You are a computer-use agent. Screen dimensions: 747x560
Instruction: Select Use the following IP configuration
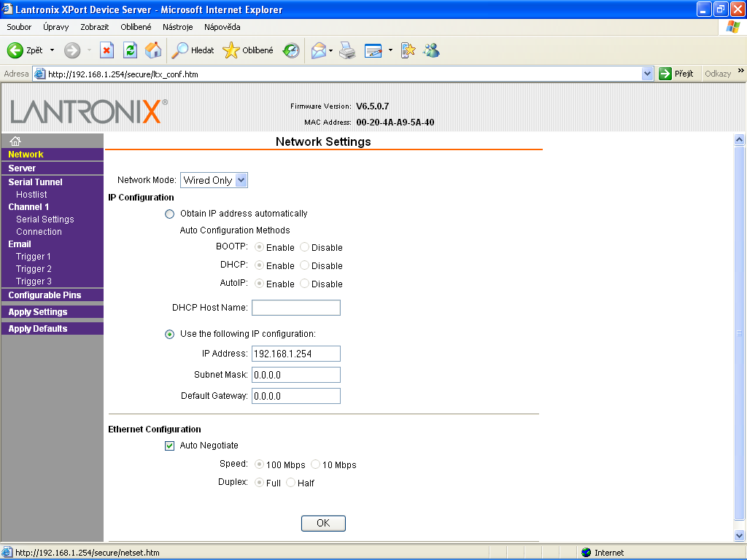coord(169,334)
